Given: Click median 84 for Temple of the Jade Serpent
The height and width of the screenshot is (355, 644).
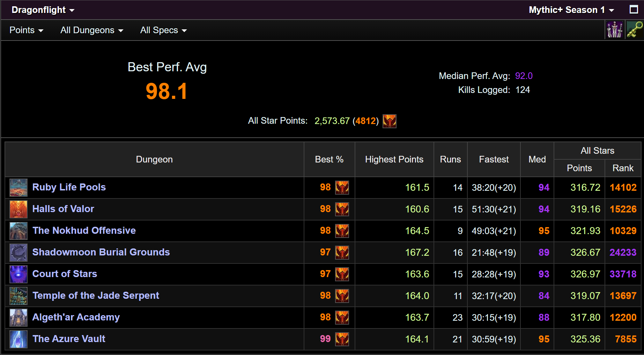Looking at the screenshot, I should pyautogui.click(x=544, y=296).
